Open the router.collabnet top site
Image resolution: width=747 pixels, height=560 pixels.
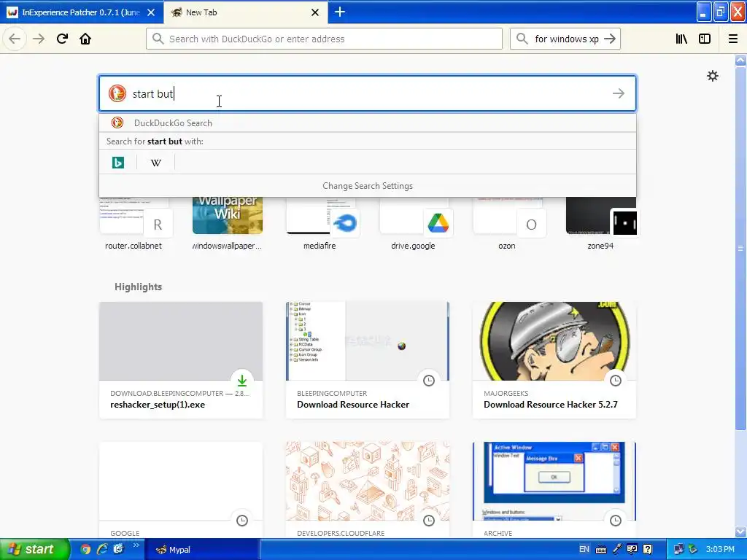pyautogui.click(x=133, y=224)
